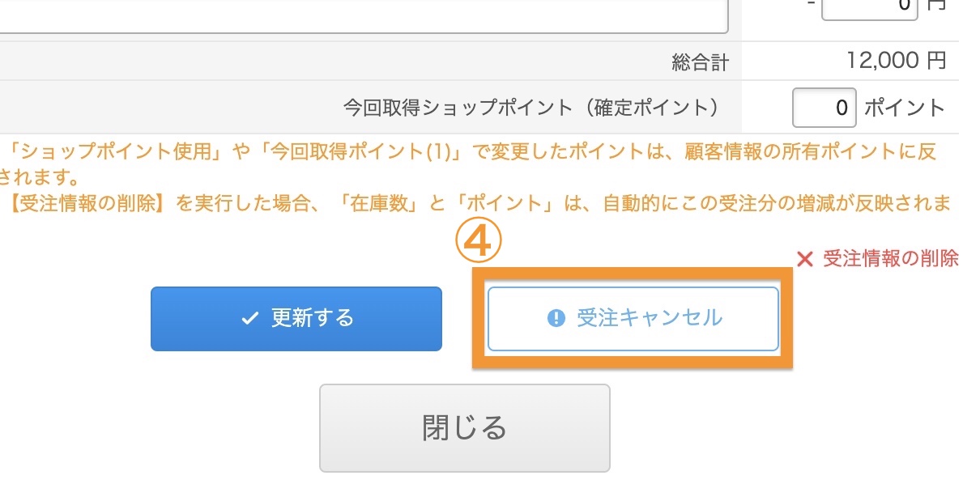Click the red X icon beside 受注情報の削除
980x484 pixels.
coord(804,259)
